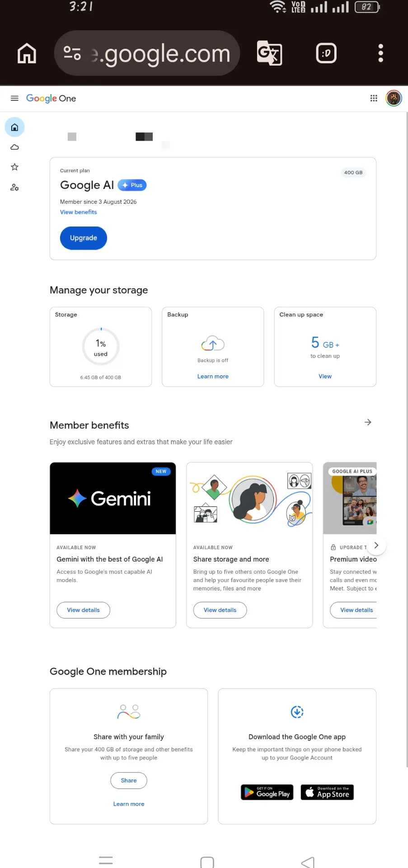The width and height of the screenshot is (408, 868).
Task: Click the google.com address bar
Action: (147, 53)
